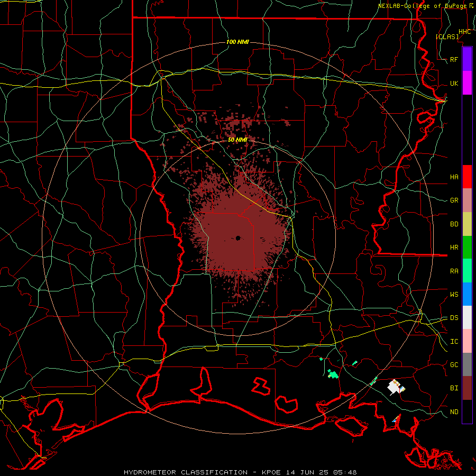Click the DS white legend swatch
476x476 pixels.
click(467, 317)
